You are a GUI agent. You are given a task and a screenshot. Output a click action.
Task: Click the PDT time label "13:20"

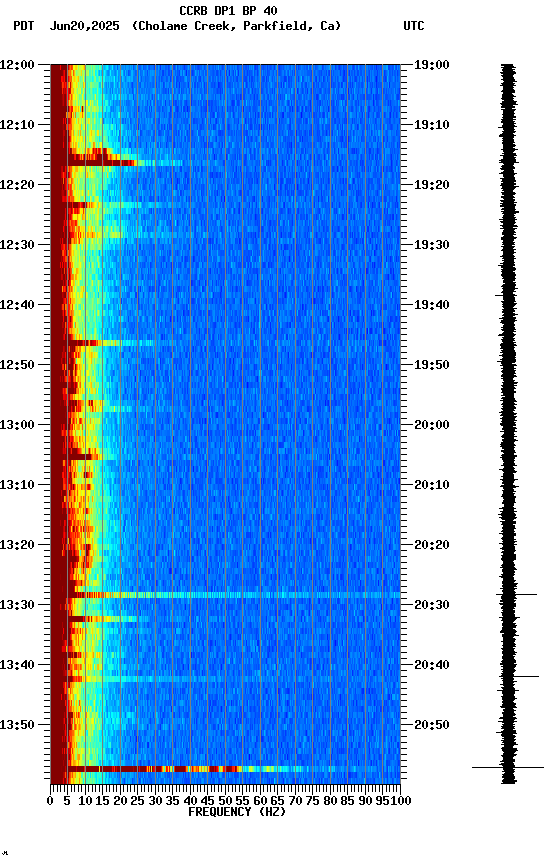click(17, 546)
